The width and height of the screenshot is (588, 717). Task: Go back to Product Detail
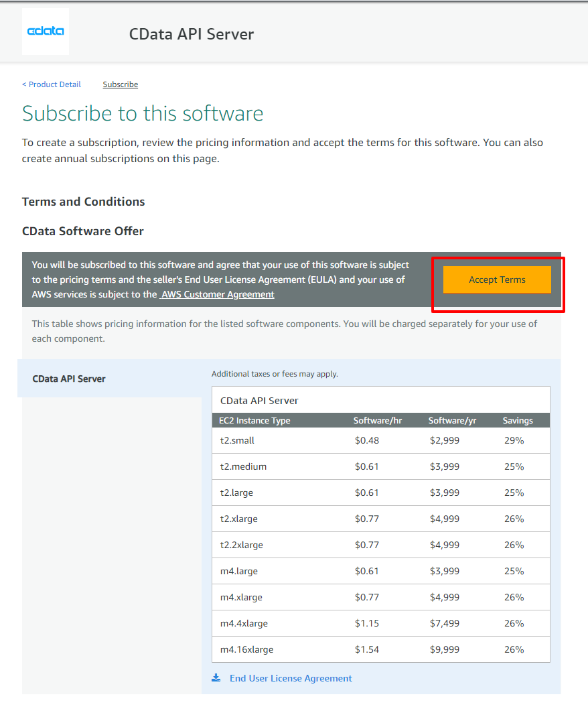click(52, 84)
